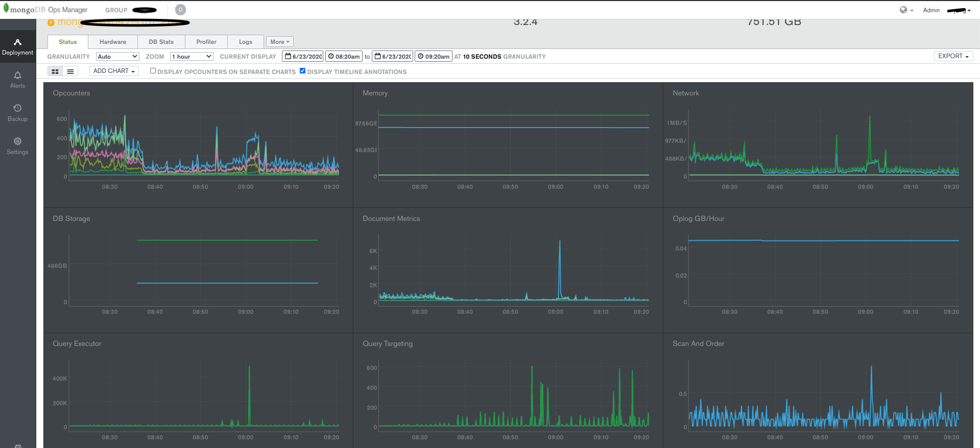Screen dimensions: 980x448
Task: Click the end time clock icon
Action: point(421,56)
